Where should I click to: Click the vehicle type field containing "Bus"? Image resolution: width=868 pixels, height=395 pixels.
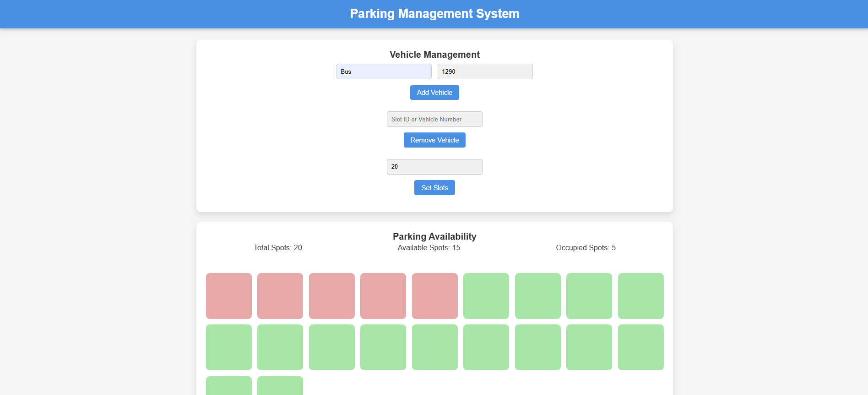point(384,71)
